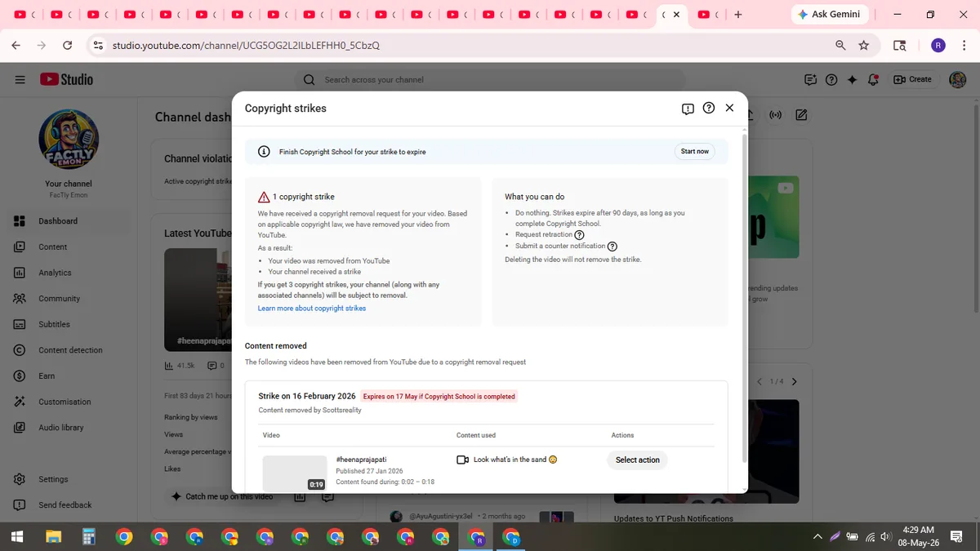Click the Go live broadcast icon
Image resolution: width=980 pixels, height=551 pixels.
pyautogui.click(x=775, y=115)
